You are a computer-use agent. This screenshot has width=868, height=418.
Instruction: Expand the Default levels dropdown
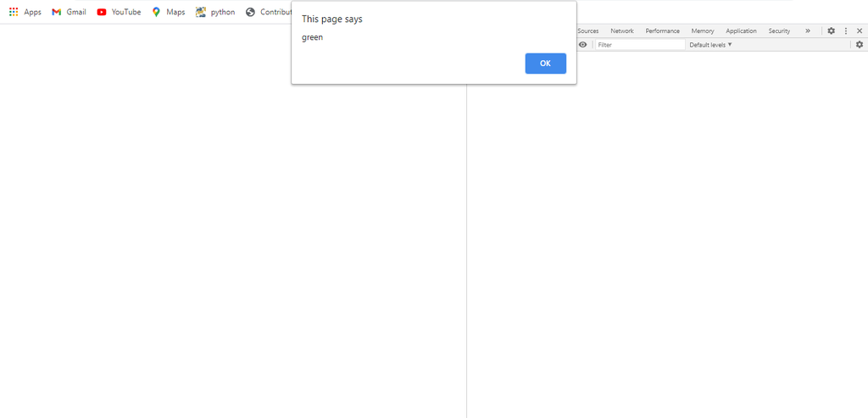[710, 45]
